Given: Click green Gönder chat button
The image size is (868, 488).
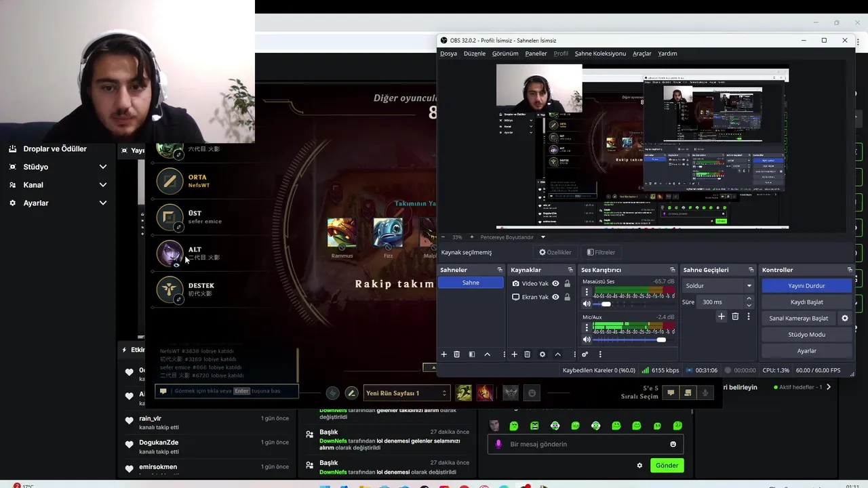Looking at the screenshot, I should (667, 466).
